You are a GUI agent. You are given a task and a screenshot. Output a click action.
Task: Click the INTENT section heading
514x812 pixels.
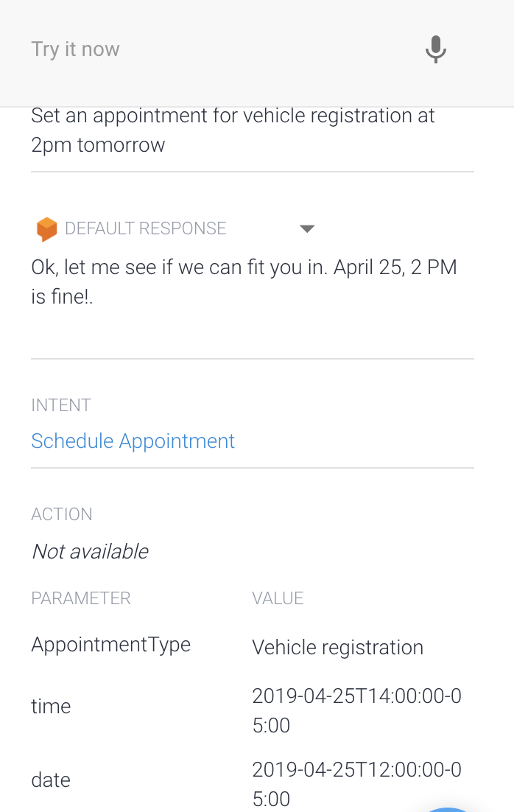pyautogui.click(x=61, y=405)
